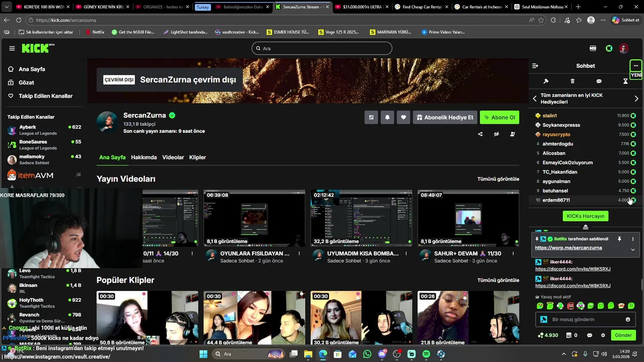Reload the page with browser refresh button
Screen dimensions: 644x362
(x=19, y=20)
